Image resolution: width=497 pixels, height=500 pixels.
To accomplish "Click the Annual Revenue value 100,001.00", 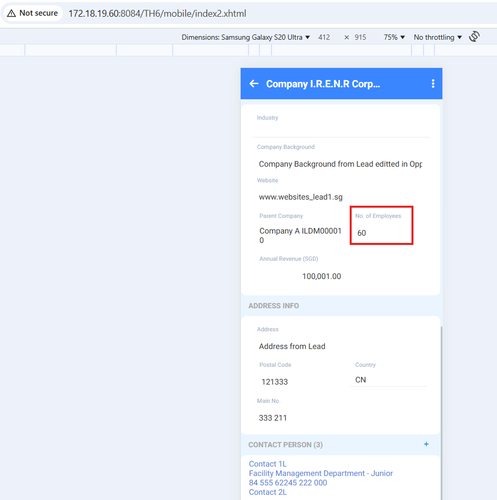I will pos(321,276).
